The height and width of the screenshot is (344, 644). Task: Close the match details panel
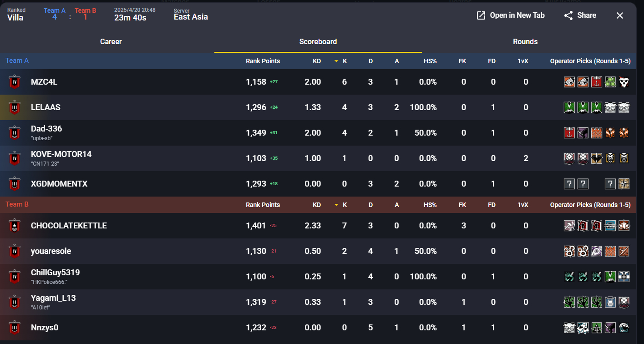[619, 15]
